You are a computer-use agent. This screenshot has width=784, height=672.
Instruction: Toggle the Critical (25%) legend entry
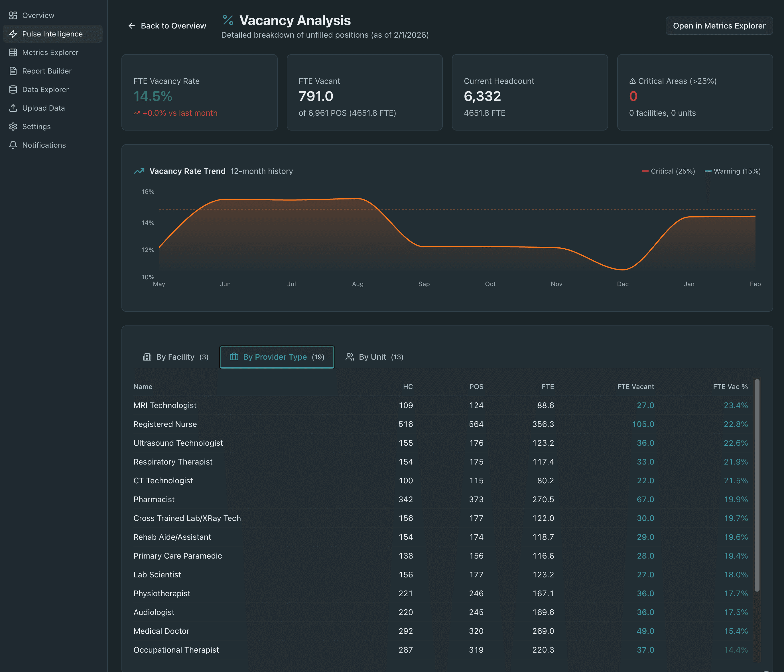pos(668,171)
